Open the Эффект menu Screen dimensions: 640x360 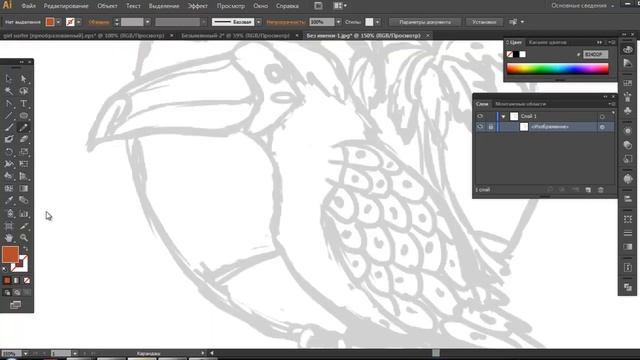[198, 6]
